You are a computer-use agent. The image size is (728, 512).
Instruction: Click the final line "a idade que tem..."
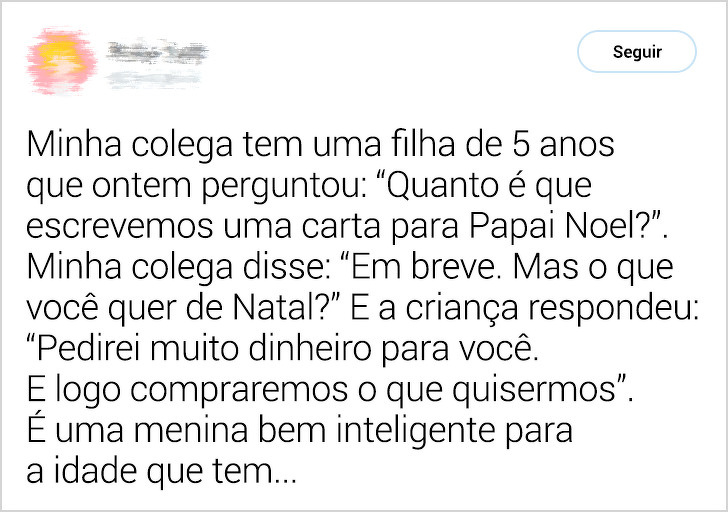[161, 472]
